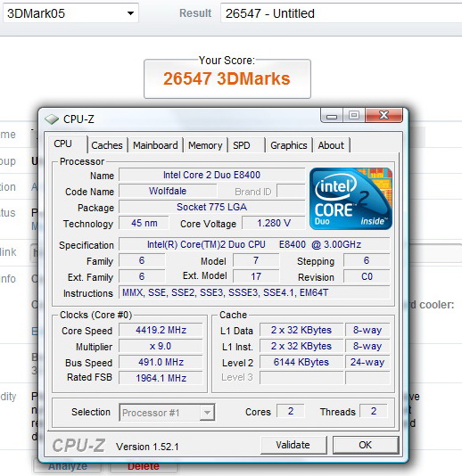This screenshot has width=462, height=476.
Task: Click the Ext. Model value '17'
Action: (256, 276)
